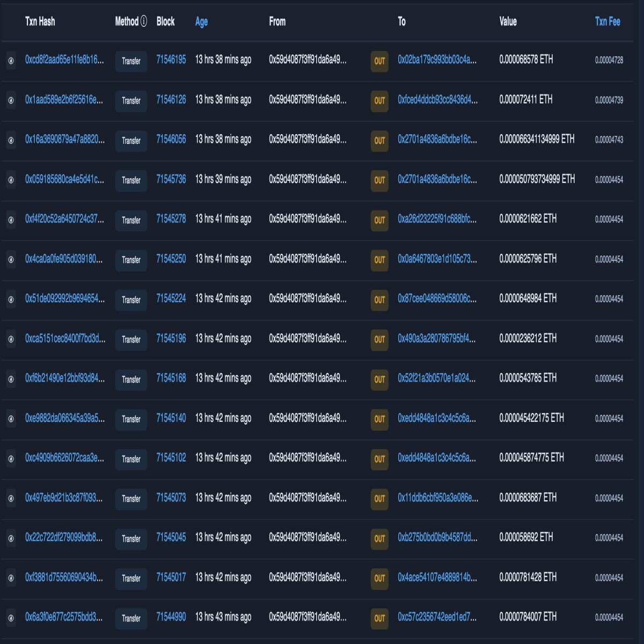Click the Transfer method badge for block 71545102

[131, 459]
